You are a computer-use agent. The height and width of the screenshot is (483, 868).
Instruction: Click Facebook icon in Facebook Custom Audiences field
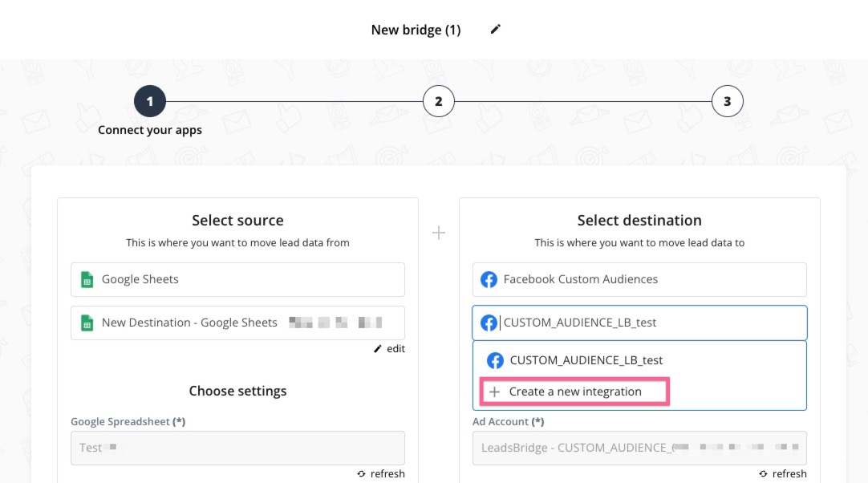tap(489, 280)
